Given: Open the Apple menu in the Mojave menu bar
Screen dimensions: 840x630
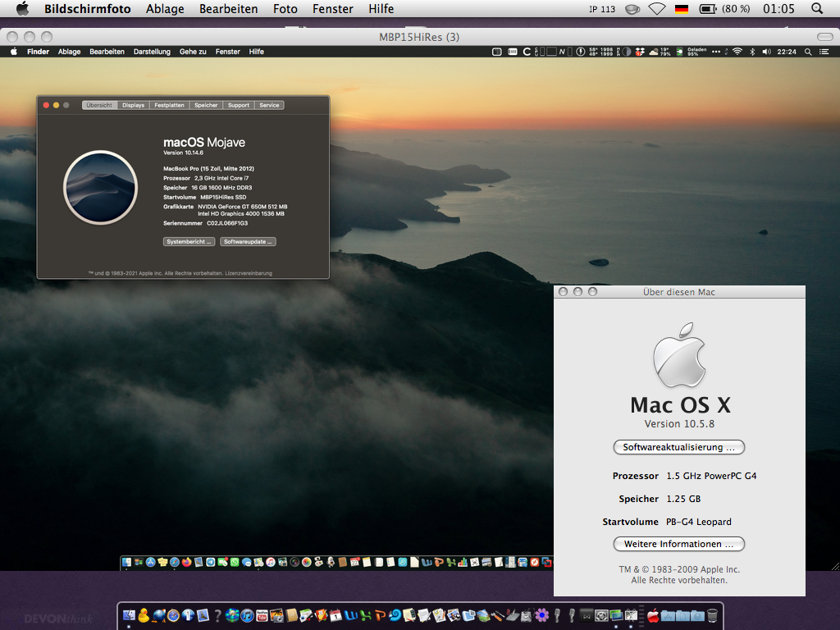Looking at the screenshot, I should click(x=14, y=52).
